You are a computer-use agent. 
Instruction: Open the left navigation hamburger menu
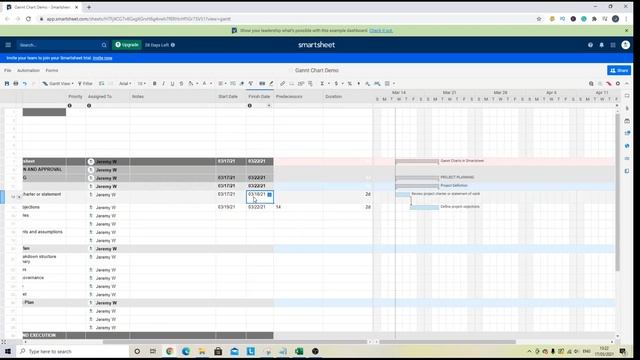click(x=8, y=45)
